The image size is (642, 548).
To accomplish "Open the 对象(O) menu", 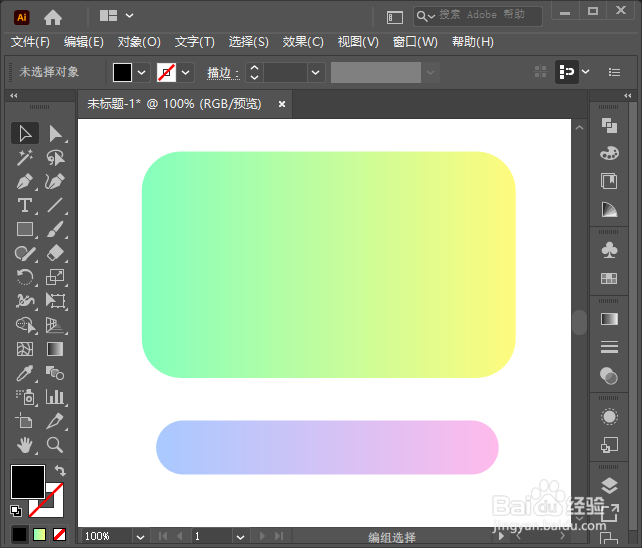I will [139, 42].
